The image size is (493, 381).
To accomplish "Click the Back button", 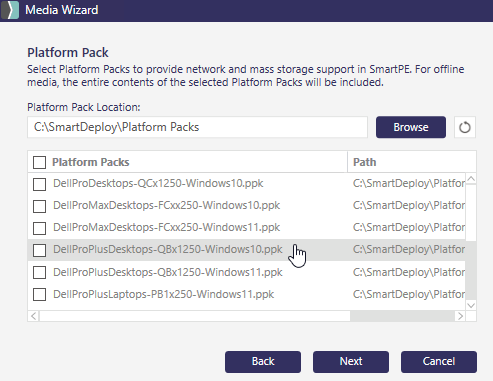I will (263, 362).
